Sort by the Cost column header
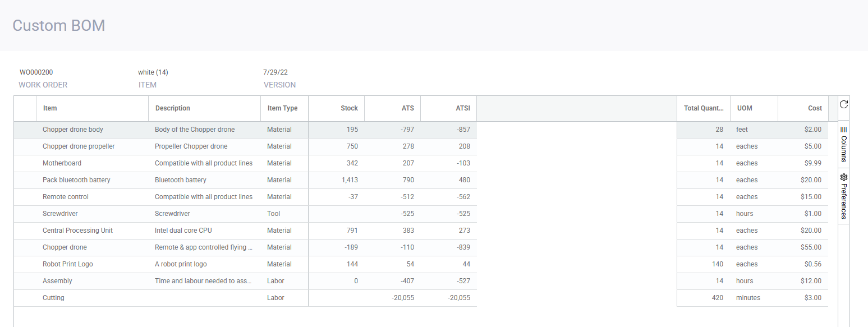Screen dimensions: 868x327 (815, 108)
